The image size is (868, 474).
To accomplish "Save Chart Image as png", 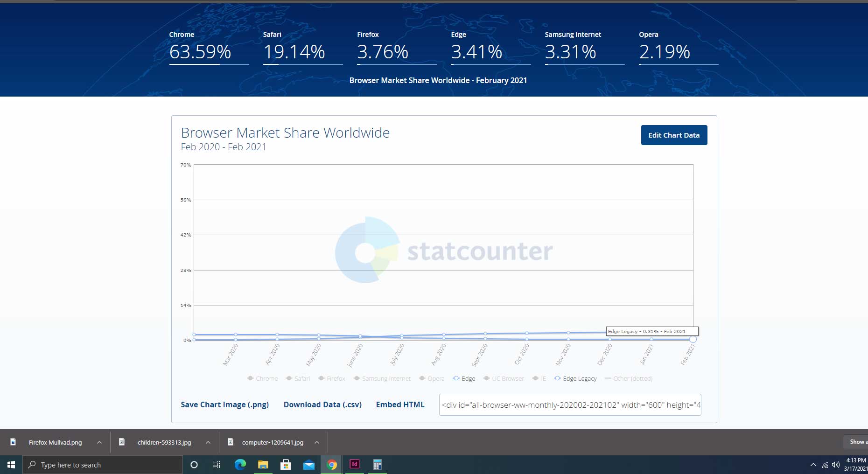I will coord(224,404).
